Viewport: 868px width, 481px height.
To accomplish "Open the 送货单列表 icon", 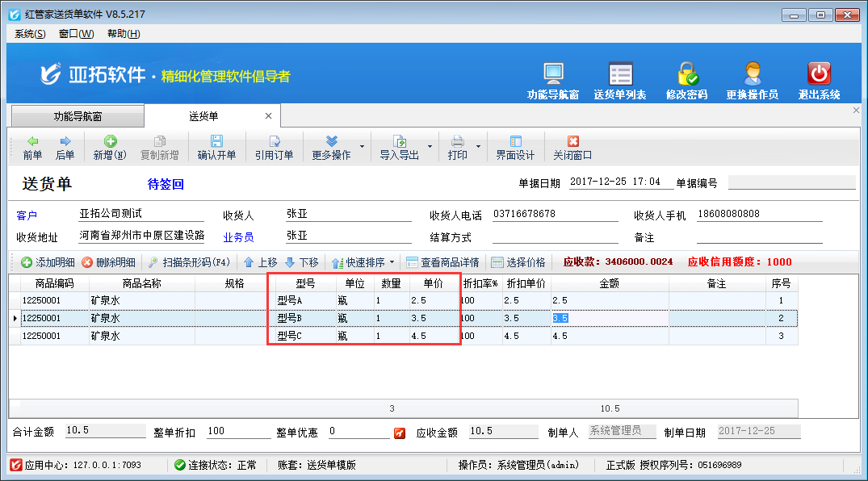I will click(620, 74).
